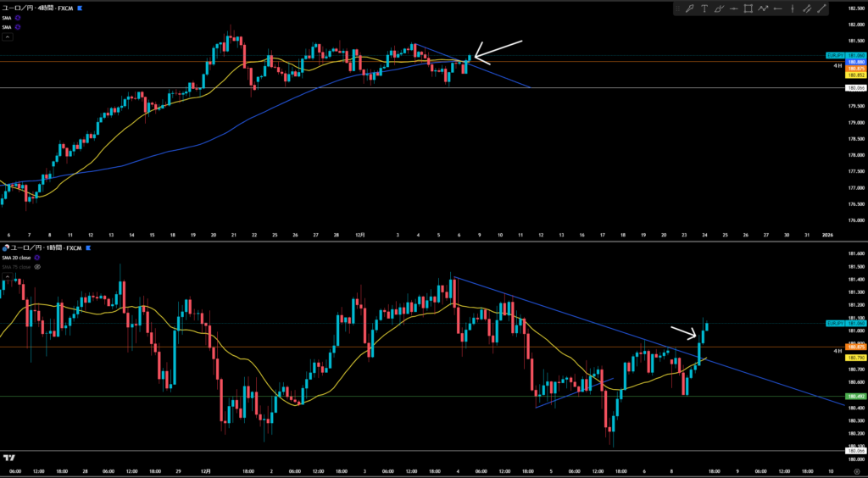Choose the trend line tool at toolbar end
The width and height of the screenshot is (868, 478).
coord(821,9)
